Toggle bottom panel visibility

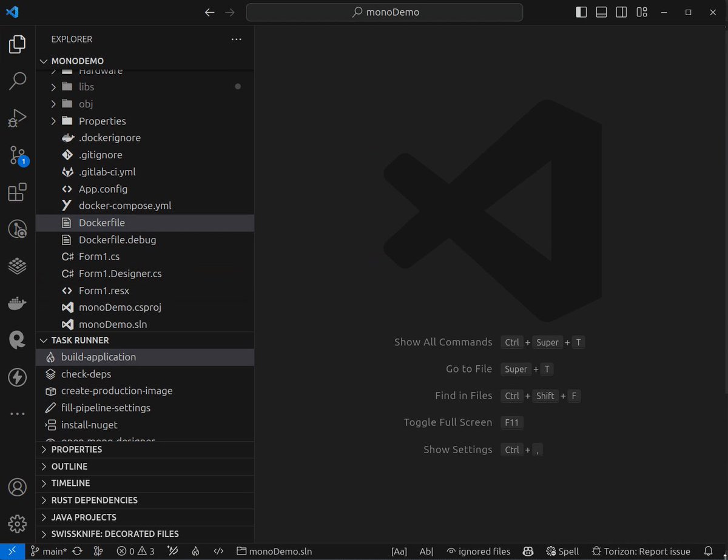click(x=601, y=12)
